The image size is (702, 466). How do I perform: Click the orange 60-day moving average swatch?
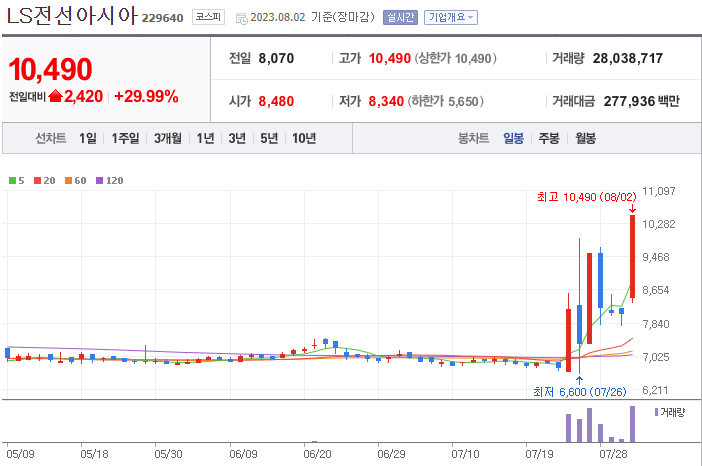[x=68, y=180]
